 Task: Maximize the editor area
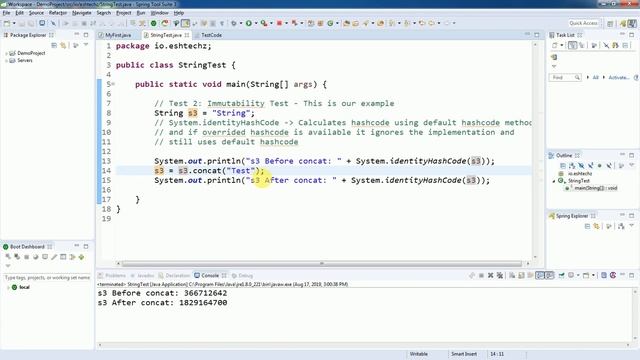pyautogui.click(x=537, y=35)
